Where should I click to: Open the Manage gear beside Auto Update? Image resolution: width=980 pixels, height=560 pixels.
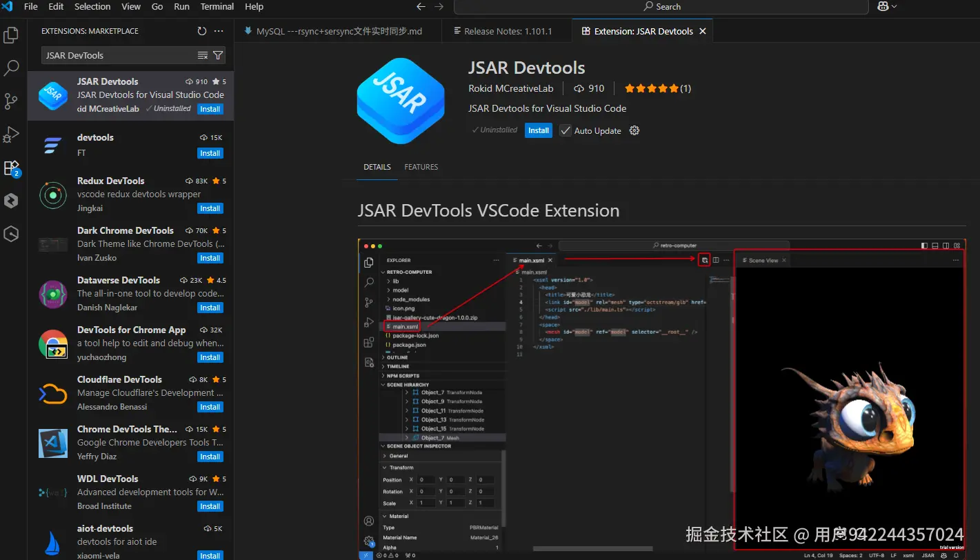[634, 130]
